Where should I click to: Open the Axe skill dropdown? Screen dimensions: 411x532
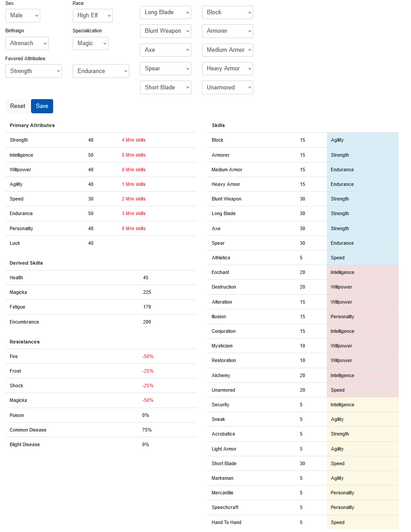166,50
